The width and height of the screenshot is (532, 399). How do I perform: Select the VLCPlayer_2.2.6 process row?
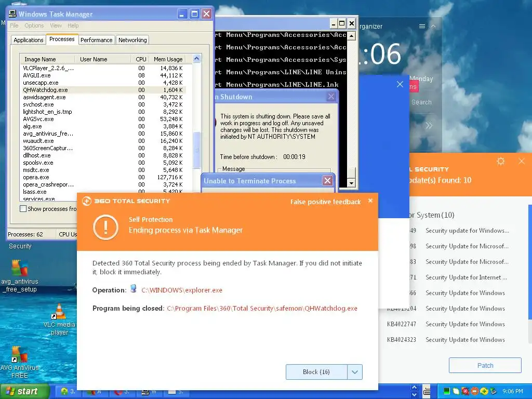pos(103,68)
